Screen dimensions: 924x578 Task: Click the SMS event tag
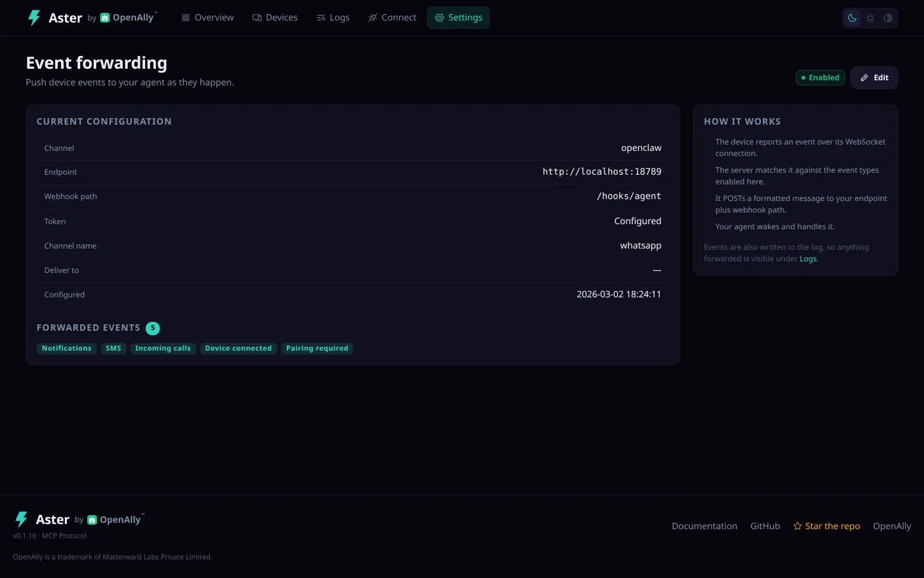[x=114, y=349]
